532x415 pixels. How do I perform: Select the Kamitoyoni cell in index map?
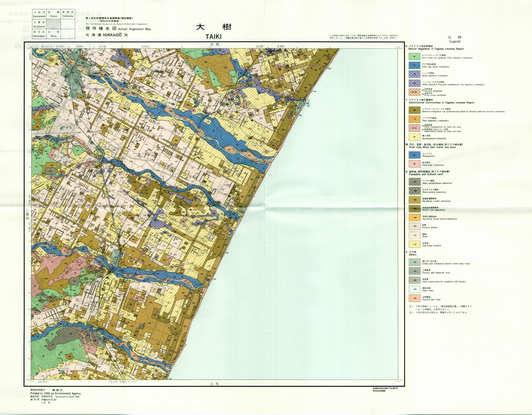40,24
